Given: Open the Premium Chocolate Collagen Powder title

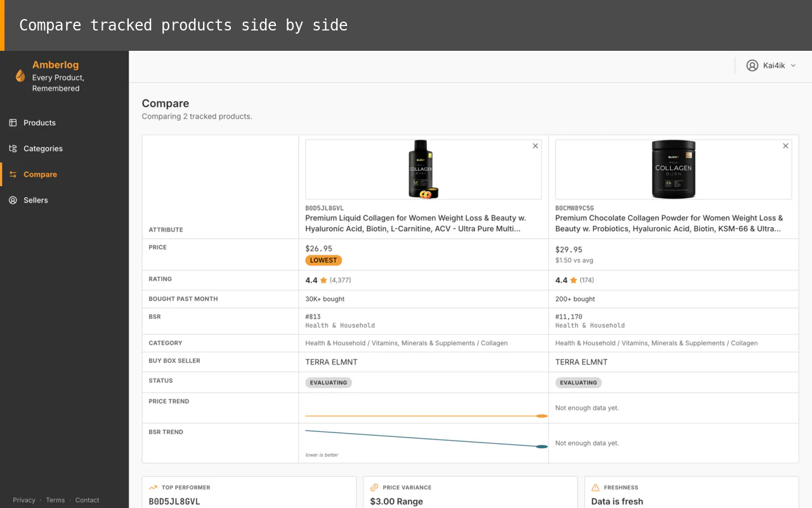Looking at the screenshot, I should coord(669,223).
